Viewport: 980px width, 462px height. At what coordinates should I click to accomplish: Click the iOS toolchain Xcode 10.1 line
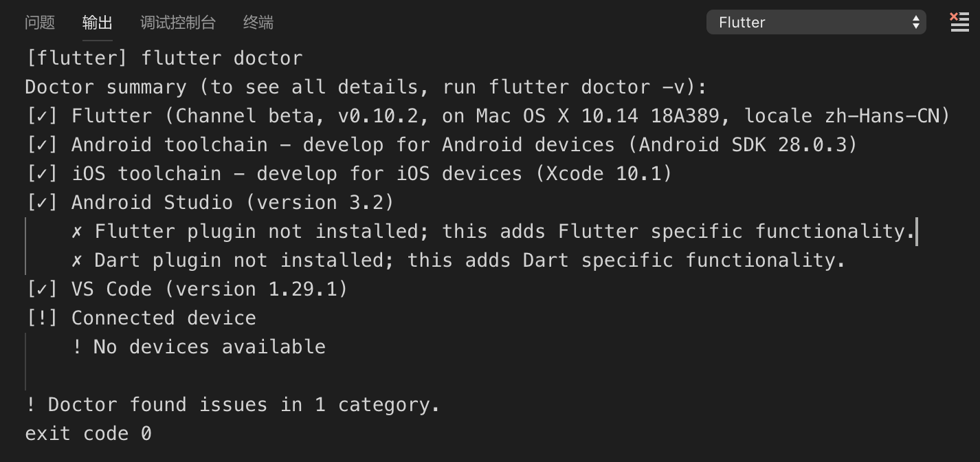349,173
